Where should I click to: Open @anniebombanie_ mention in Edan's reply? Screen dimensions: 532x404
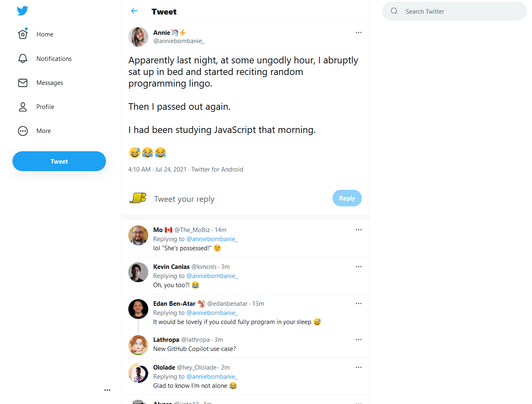pyautogui.click(x=212, y=312)
